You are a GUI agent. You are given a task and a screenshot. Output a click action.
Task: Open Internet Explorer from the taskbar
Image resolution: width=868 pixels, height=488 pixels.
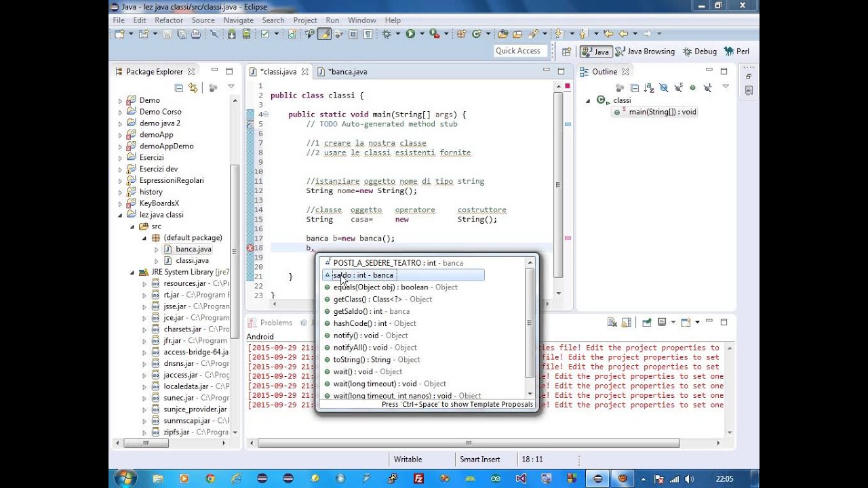tap(237, 479)
